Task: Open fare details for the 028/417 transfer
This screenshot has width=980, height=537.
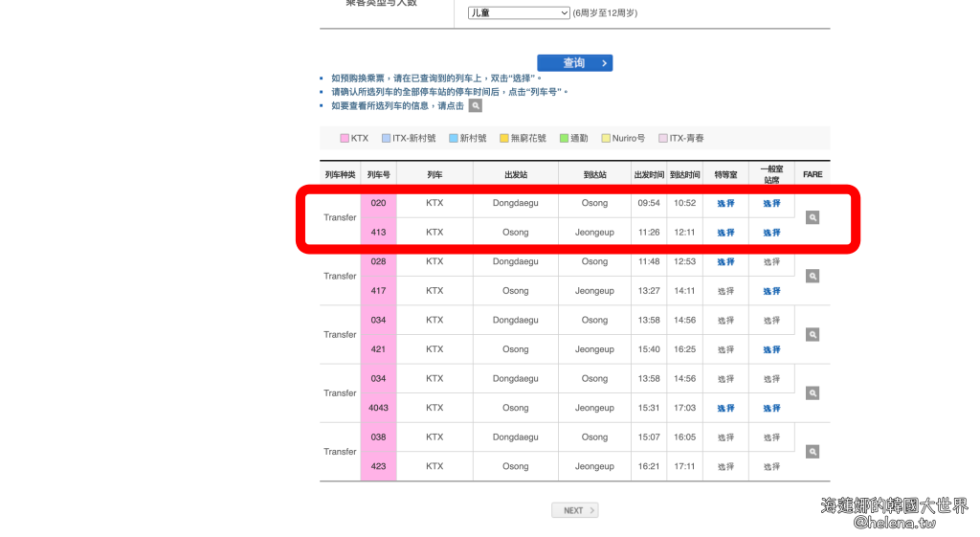Action: [812, 276]
